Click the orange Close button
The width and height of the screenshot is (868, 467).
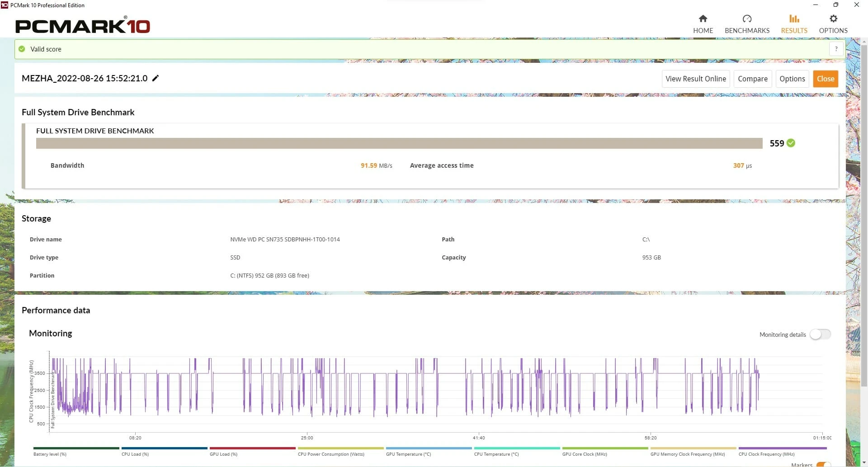click(826, 79)
